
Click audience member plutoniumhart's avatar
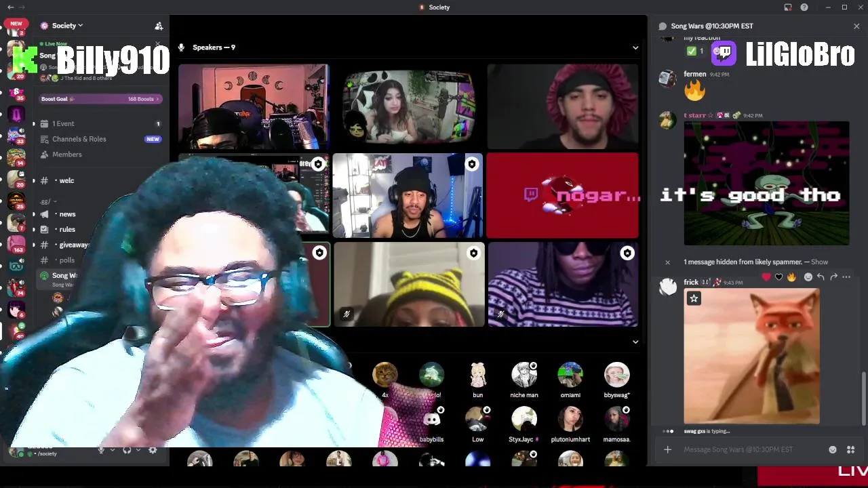[570, 420]
